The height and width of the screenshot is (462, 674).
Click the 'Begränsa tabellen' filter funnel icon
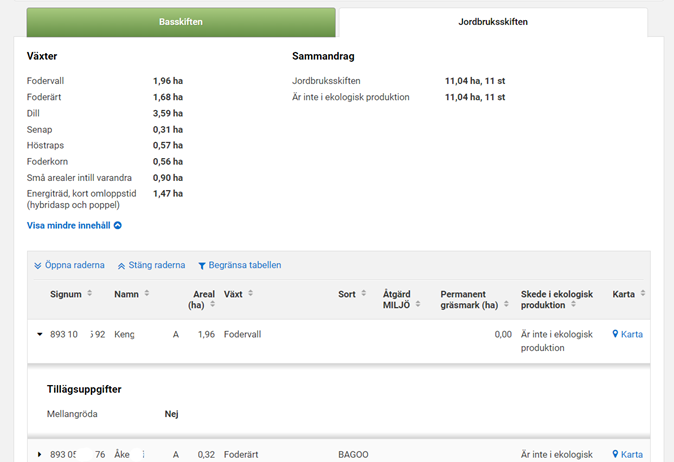tap(202, 266)
